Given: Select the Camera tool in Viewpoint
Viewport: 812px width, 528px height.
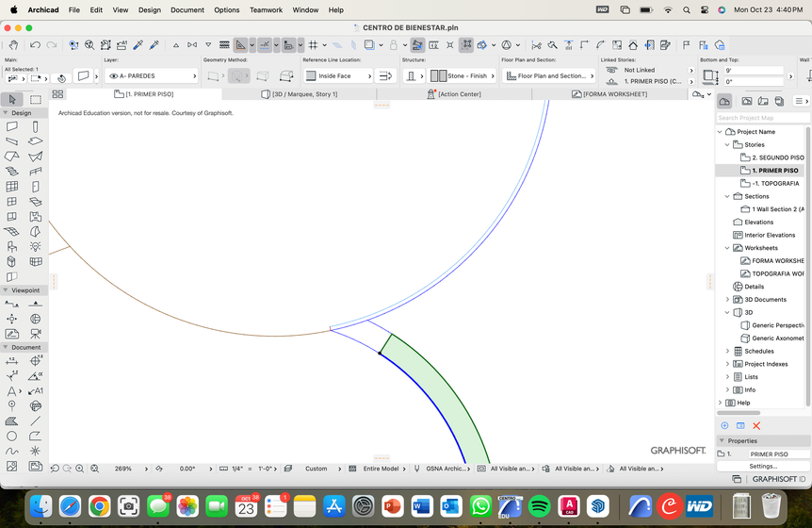Looking at the screenshot, I should 35,334.
